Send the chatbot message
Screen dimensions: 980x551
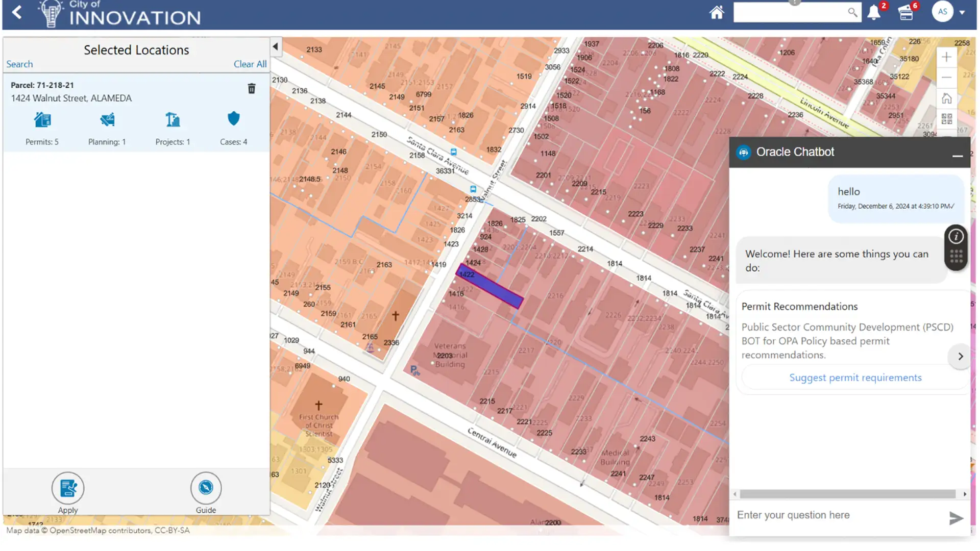tap(955, 518)
